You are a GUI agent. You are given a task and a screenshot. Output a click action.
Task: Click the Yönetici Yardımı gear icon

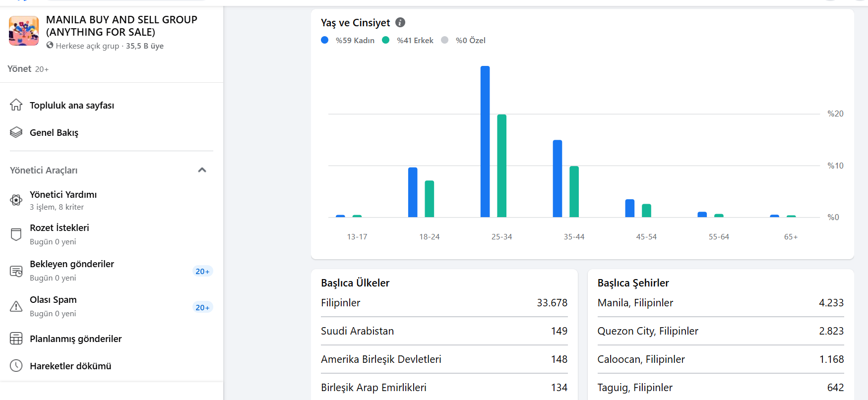pyautogui.click(x=16, y=200)
